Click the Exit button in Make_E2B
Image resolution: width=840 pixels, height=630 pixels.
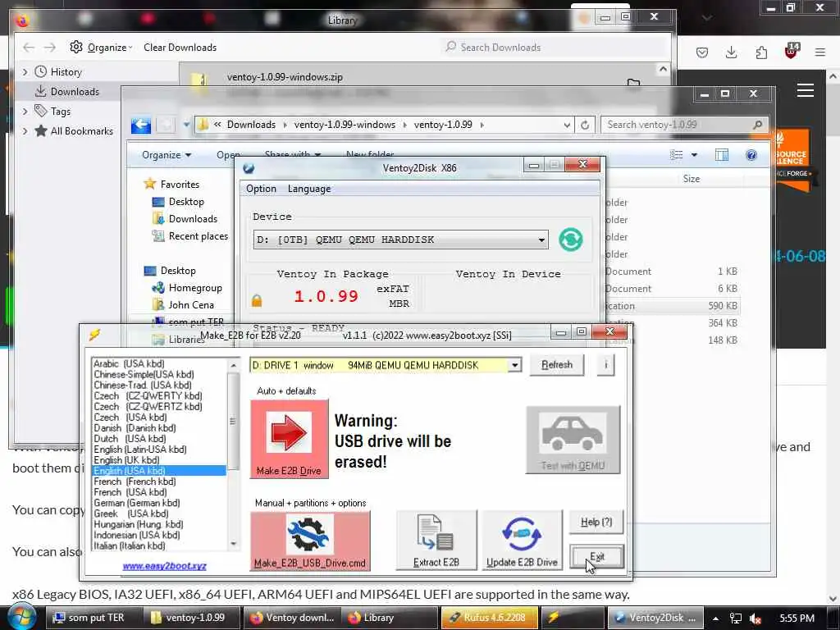[597, 557]
